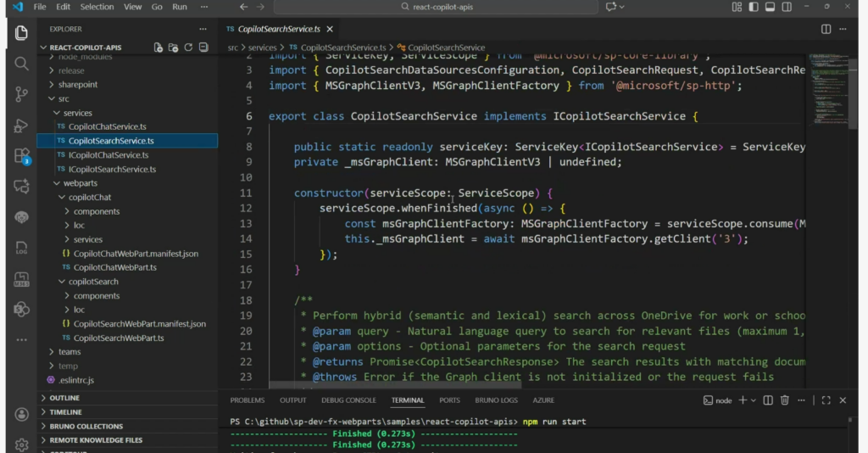This screenshot has height=453, width=868.
Task: Open the Selection menu
Action: pos(97,7)
